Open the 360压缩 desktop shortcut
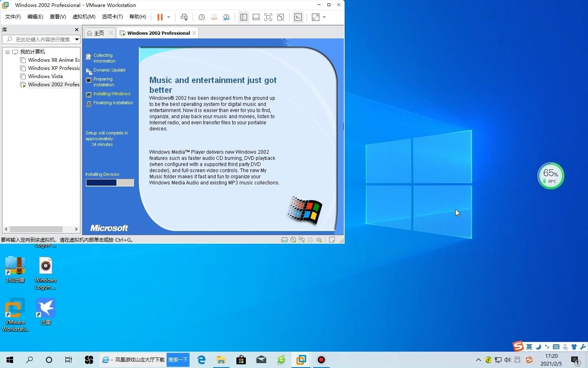 [15, 269]
